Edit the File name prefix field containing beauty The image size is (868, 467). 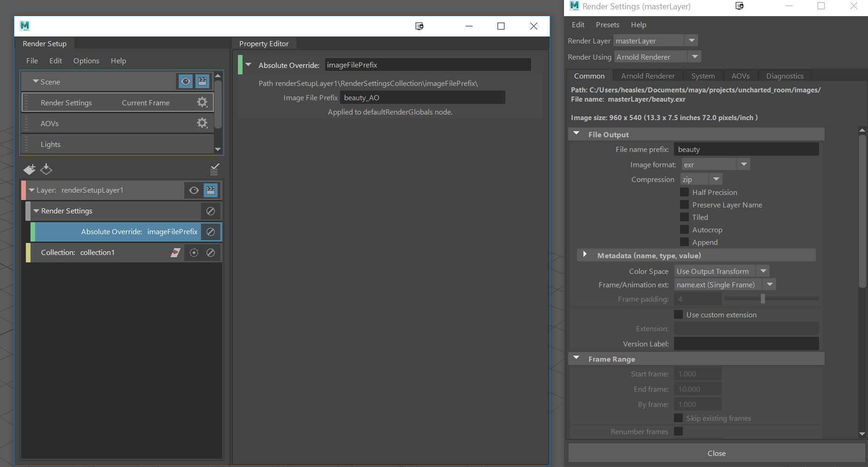click(746, 149)
